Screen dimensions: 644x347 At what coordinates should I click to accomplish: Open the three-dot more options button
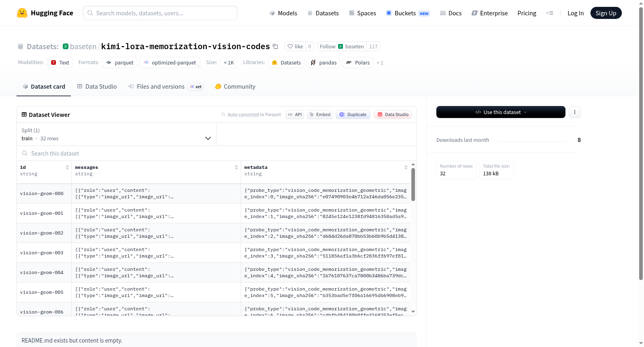coord(575,112)
